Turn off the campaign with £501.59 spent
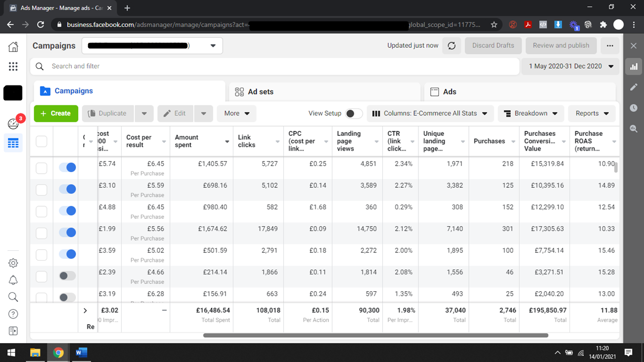644x362 pixels. point(68,254)
